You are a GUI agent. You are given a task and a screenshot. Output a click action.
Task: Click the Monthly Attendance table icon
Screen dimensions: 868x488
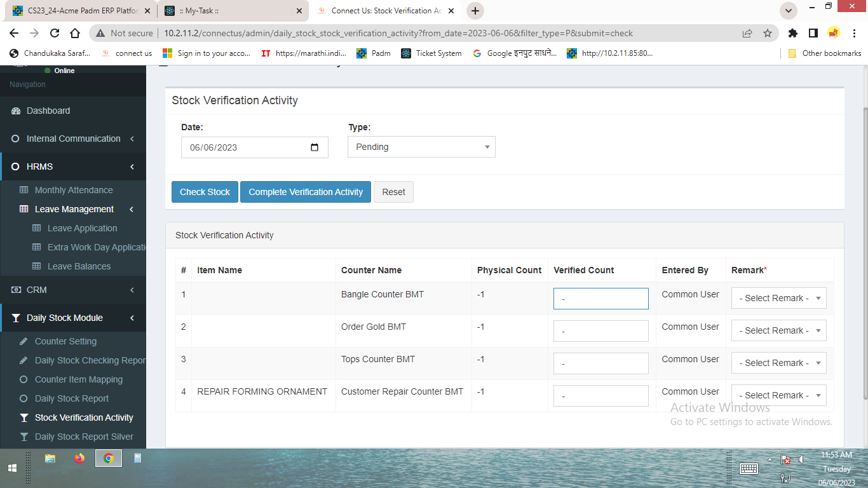pos(24,190)
